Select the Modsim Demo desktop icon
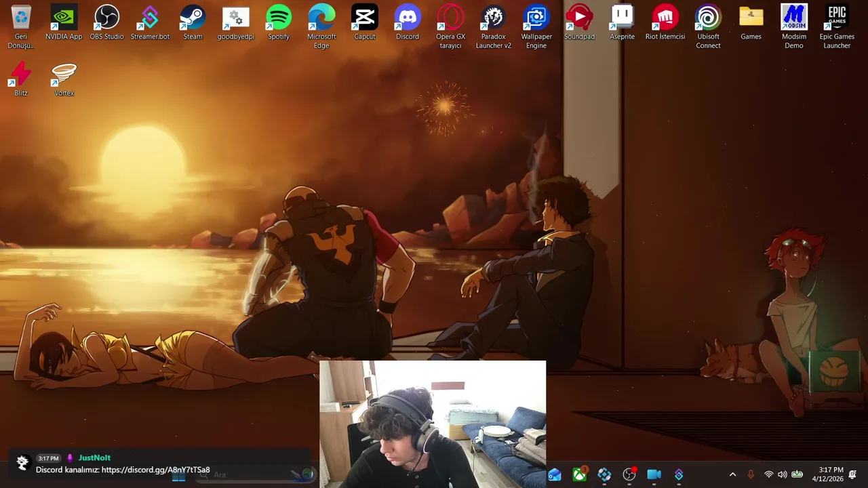The image size is (868, 488). 794,27
